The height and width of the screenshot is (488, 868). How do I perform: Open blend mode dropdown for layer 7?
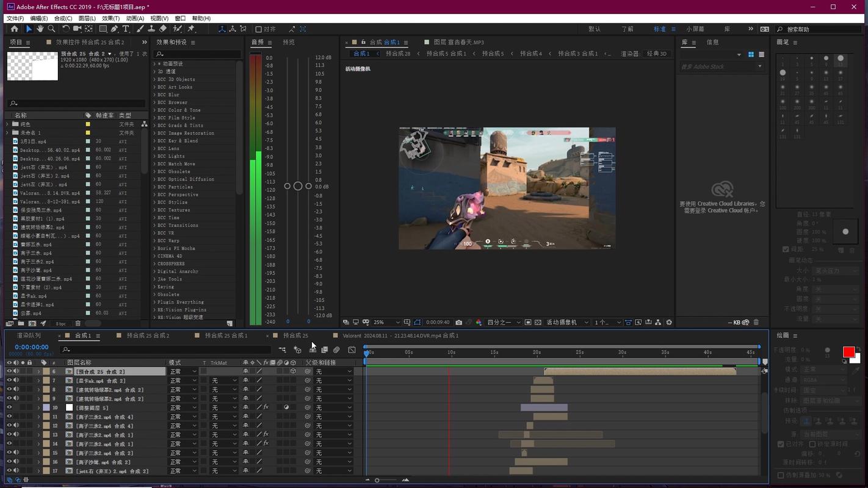[x=183, y=381]
